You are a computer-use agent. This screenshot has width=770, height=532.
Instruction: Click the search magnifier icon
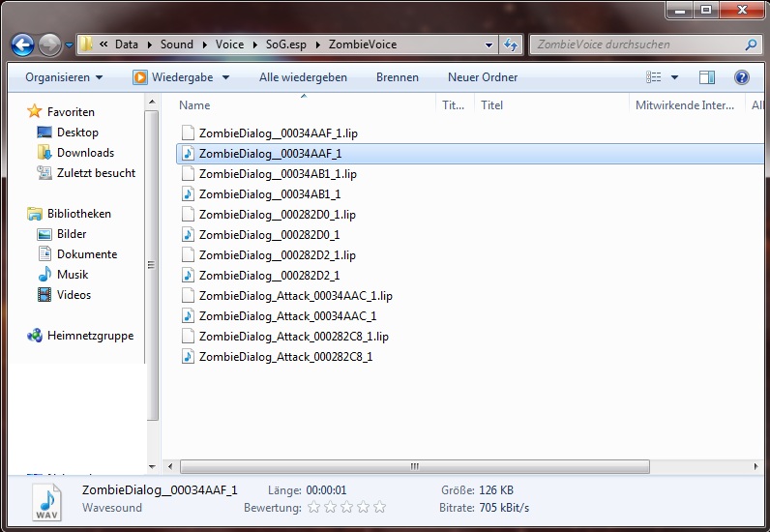(x=750, y=44)
